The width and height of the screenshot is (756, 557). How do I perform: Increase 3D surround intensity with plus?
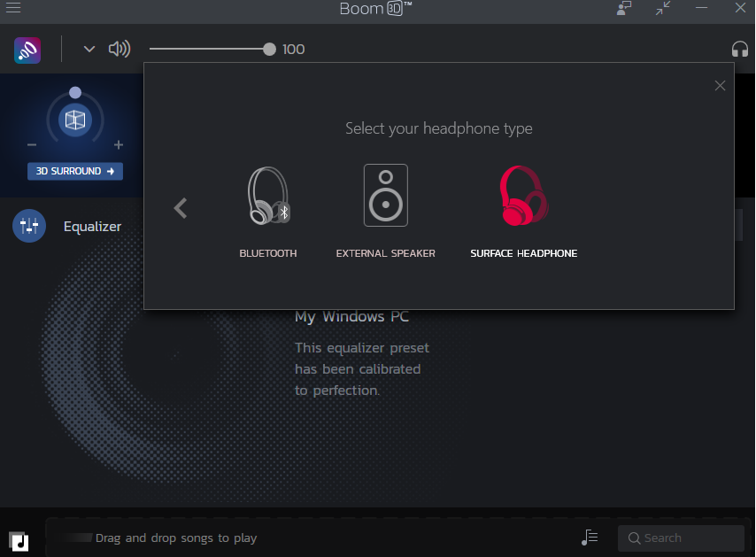point(119,144)
